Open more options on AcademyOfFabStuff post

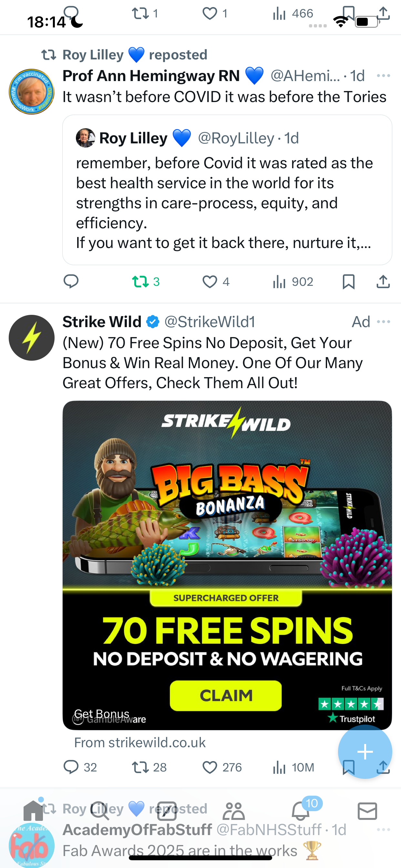pos(384,830)
